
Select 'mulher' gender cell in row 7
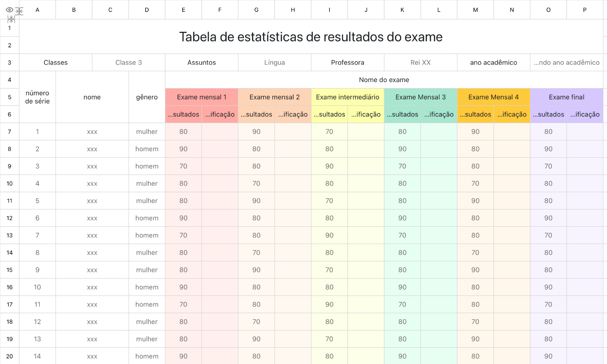coord(147,132)
